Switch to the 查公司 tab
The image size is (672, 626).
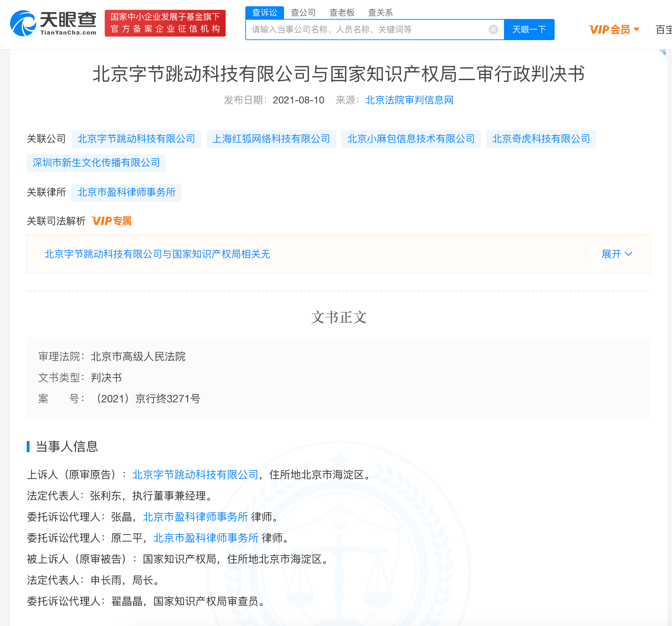[303, 13]
